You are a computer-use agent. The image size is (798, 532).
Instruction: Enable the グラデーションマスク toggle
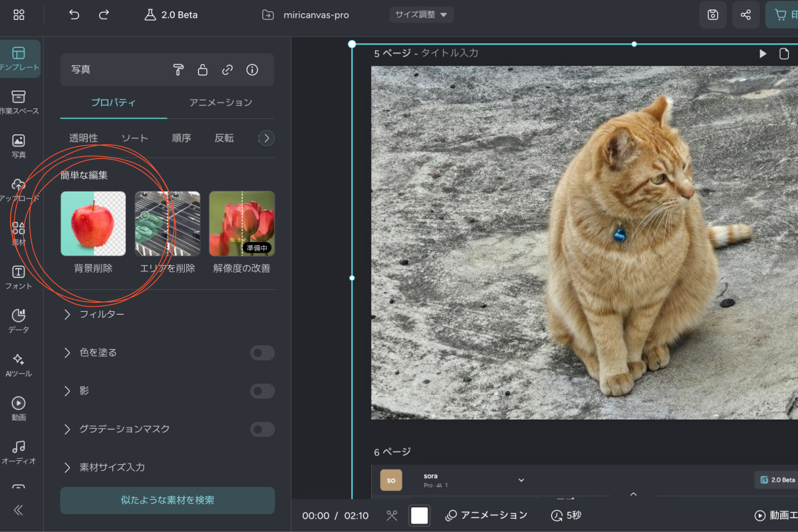(x=262, y=429)
